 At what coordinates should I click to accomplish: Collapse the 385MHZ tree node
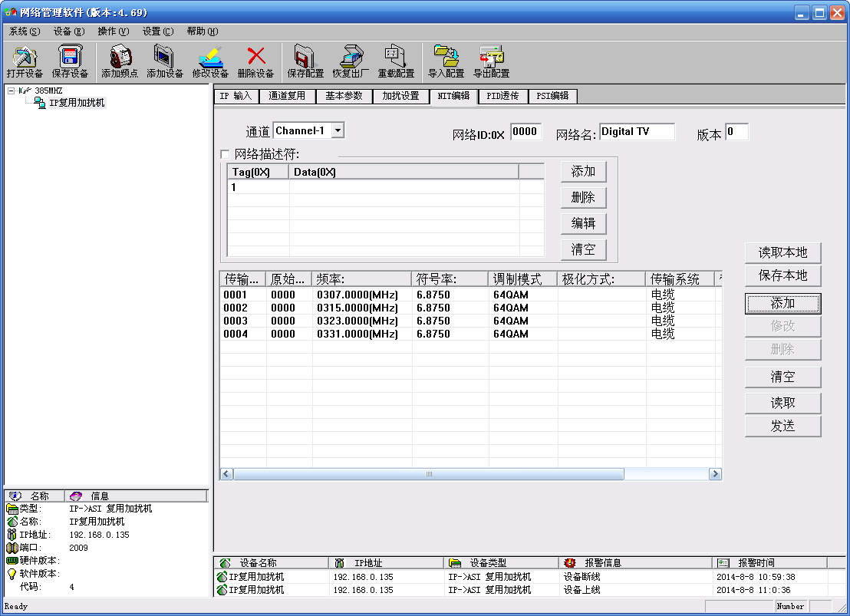click(x=11, y=91)
